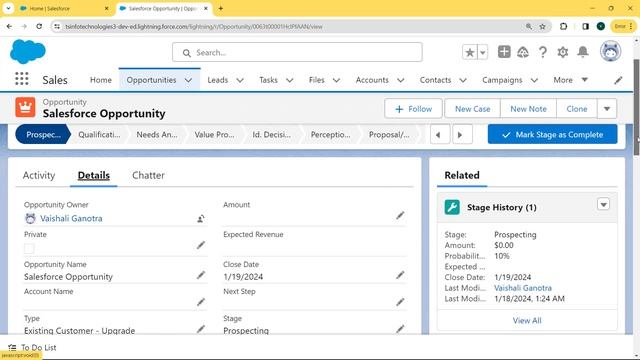
Task: Show more record actions dropdown beside Clone
Action: coord(607,109)
